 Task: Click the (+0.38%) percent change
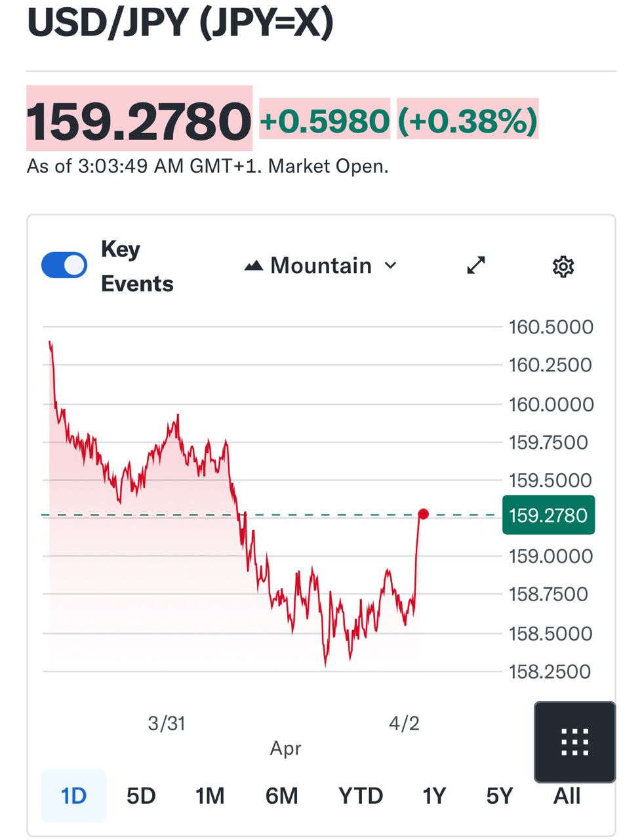tap(468, 121)
